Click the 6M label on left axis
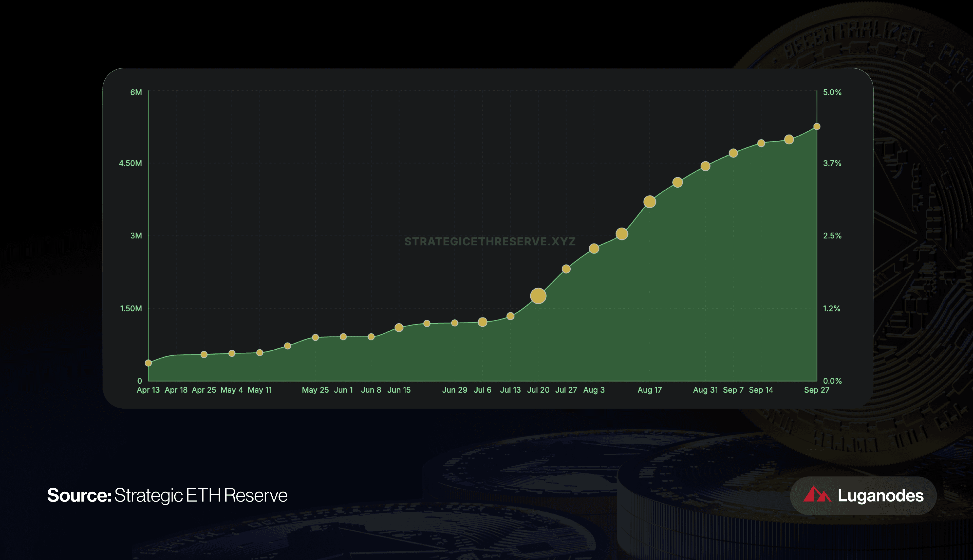This screenshot has width=973, height=560. coord(136,92)
